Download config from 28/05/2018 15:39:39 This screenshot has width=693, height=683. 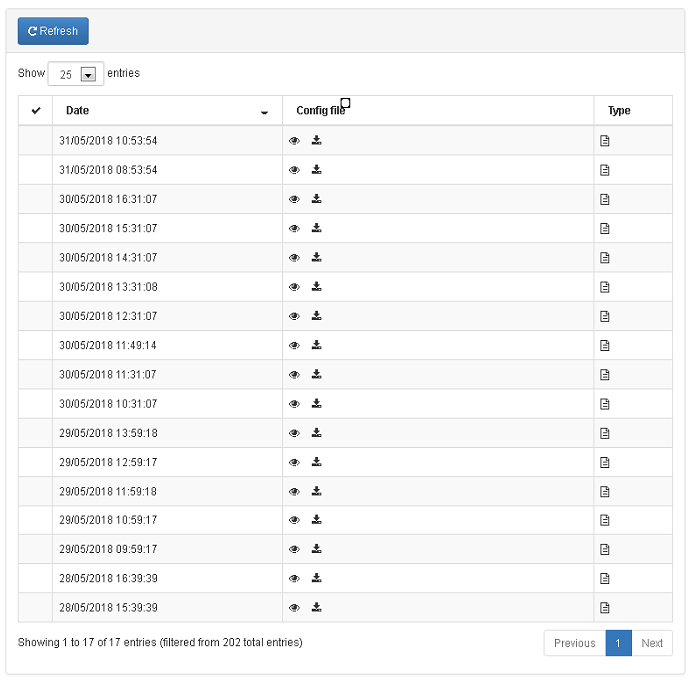pos(316,607)
